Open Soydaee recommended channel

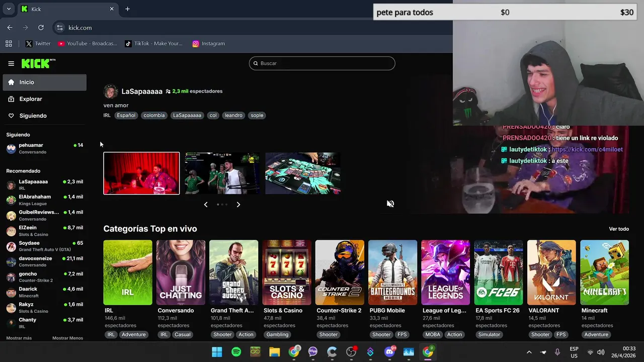(45, 246)
